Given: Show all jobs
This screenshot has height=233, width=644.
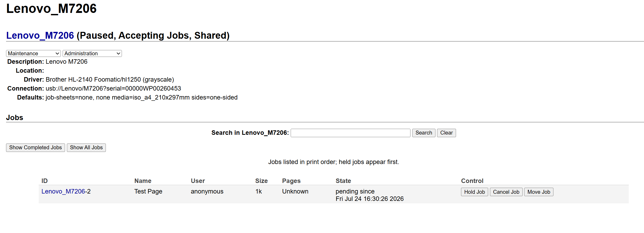Looking at the screenshot, I should pos(86,148).
